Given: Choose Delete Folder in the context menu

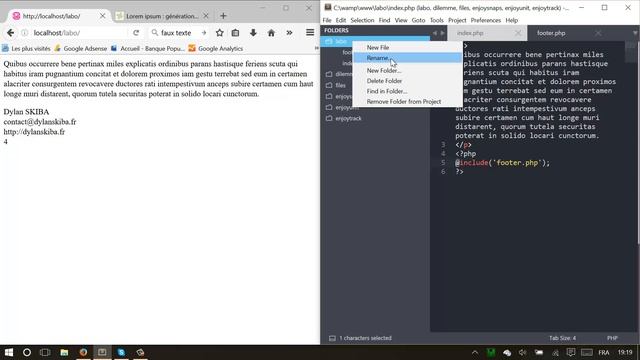Looking at the screenshot, I should point(407,81).
